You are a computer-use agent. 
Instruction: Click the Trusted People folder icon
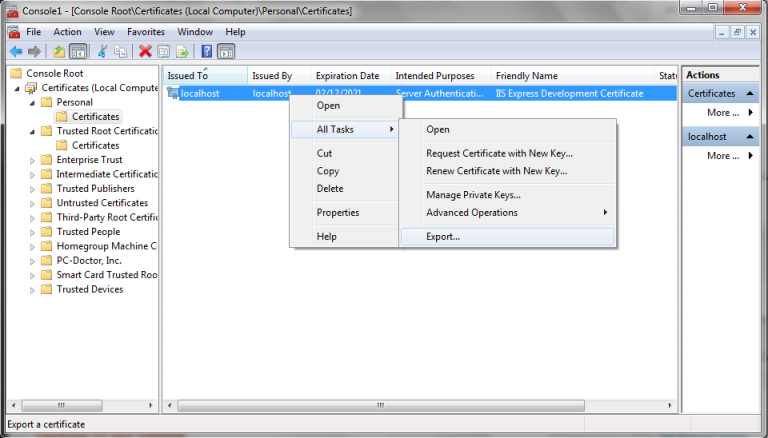point(47,232)
